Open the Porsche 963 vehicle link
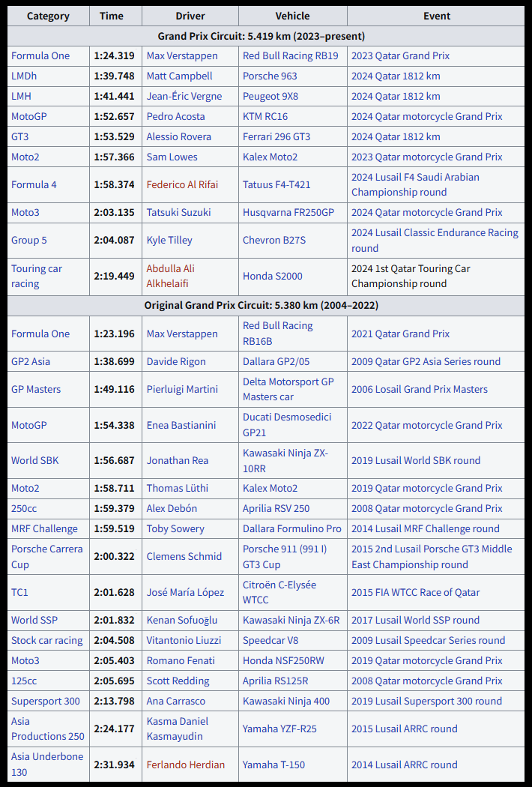The image size is (532, 787). click(270, 76)
